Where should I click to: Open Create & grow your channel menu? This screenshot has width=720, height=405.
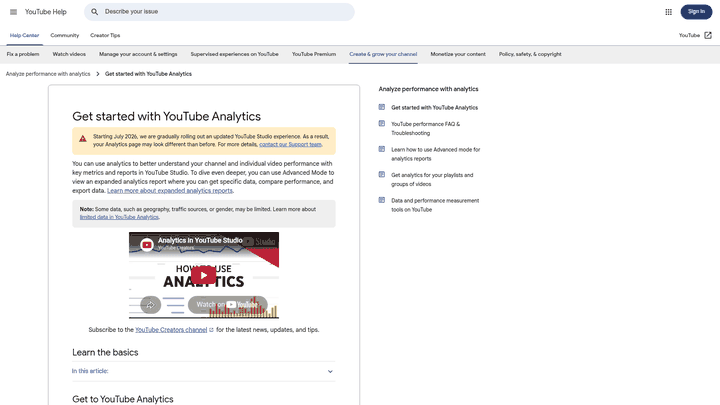pos(383,54)
